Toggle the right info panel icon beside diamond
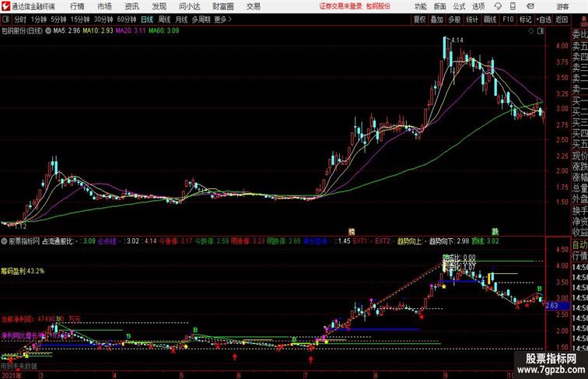The width and height of the screenshot is (588, 379). [541, 31]
